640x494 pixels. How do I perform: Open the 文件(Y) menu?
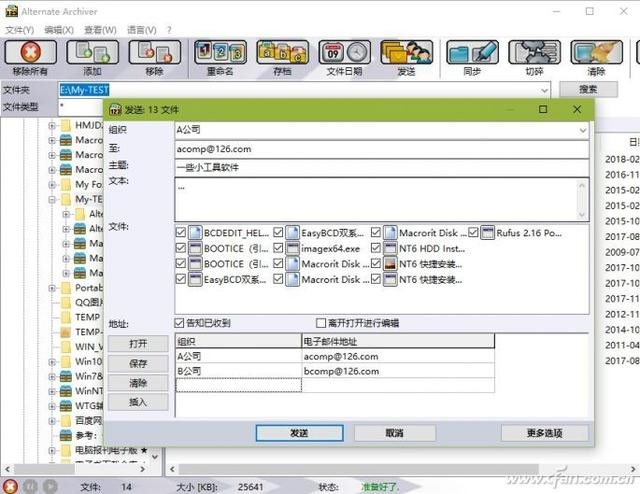(x=19, y=30)
